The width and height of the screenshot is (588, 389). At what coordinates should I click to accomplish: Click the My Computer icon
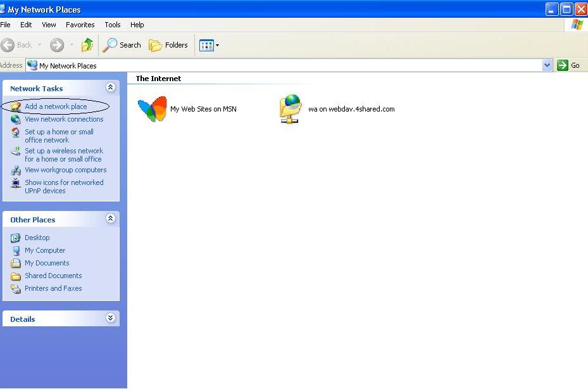pos(15,250)
